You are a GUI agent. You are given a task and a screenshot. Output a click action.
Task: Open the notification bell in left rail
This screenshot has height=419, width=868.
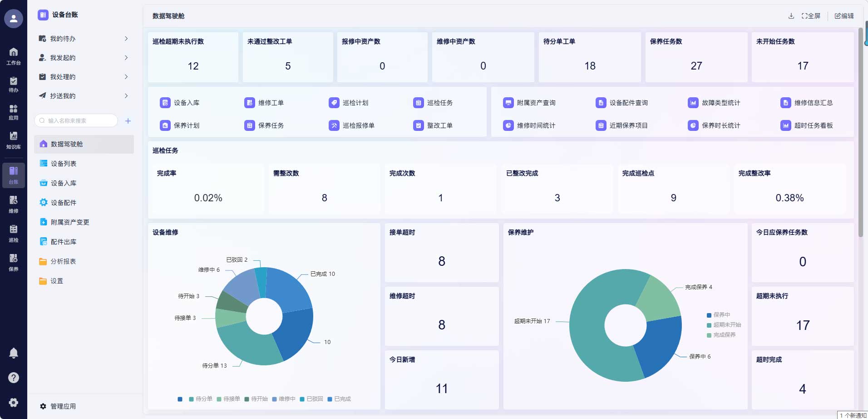pos(14,353)
